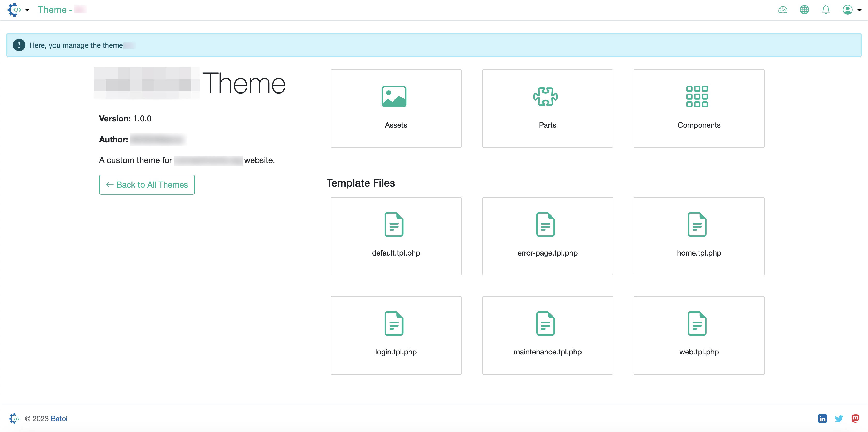The width and height of the screenshot is (868, 432).
Task: Open error-page.tpl.php template file
Action: tap(547, 236)
